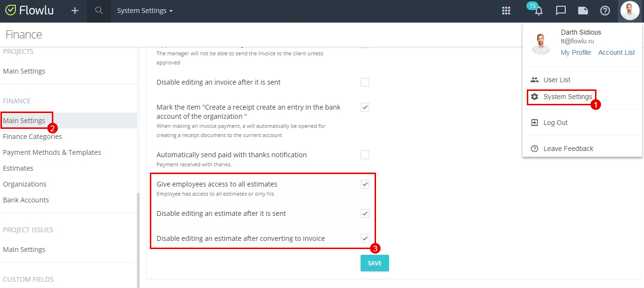This screenshot has height=288, width=644.
Task: Click the SAVE button
Action: (x=375, y=263)
